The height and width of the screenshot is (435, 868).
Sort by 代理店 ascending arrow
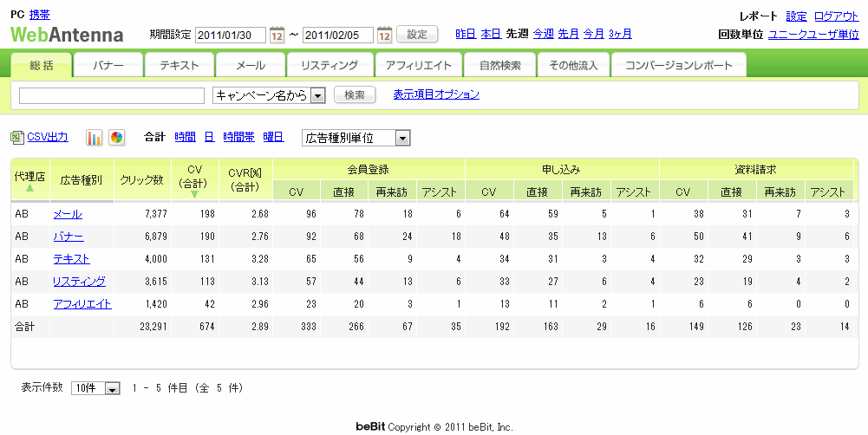(29, 188)
